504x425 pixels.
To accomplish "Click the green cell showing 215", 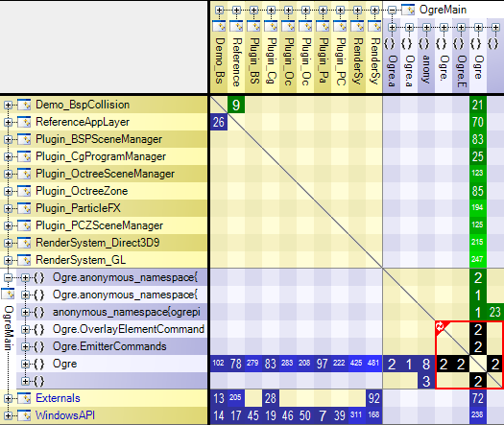I will [478, 242].
